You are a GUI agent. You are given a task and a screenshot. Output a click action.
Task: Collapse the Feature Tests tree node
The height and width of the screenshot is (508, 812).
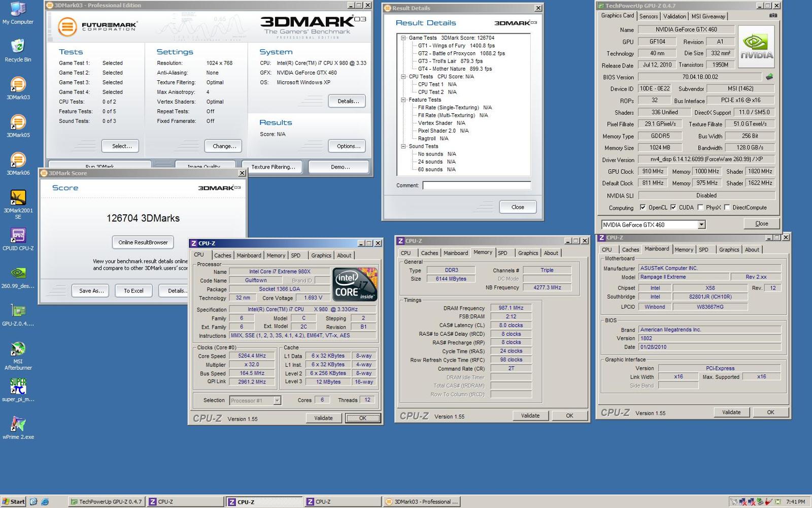(403, 100)
